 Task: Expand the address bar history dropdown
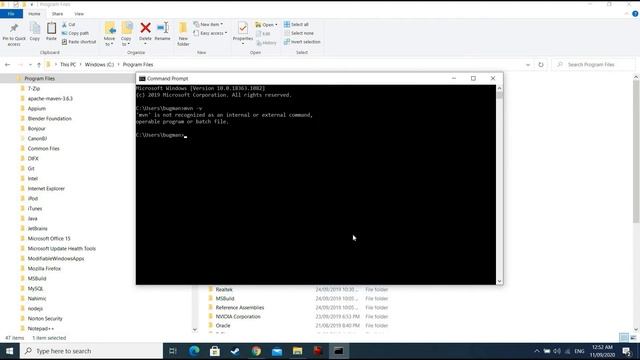point(528,64)
